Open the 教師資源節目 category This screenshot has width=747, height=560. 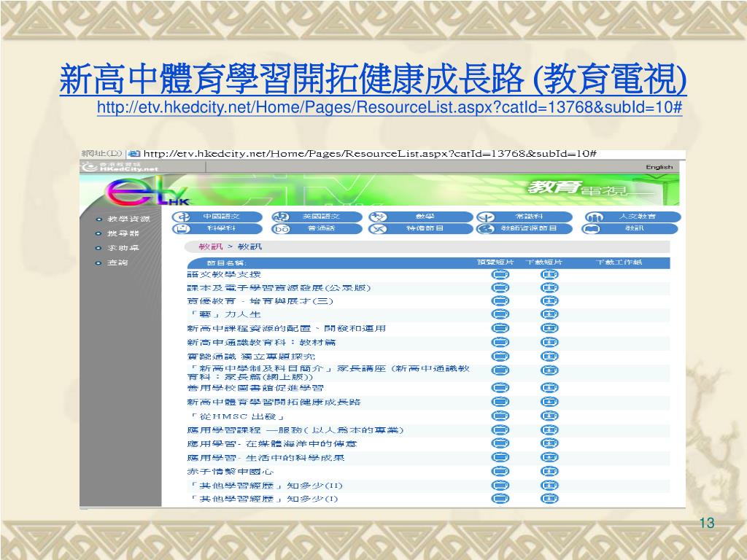524,228
